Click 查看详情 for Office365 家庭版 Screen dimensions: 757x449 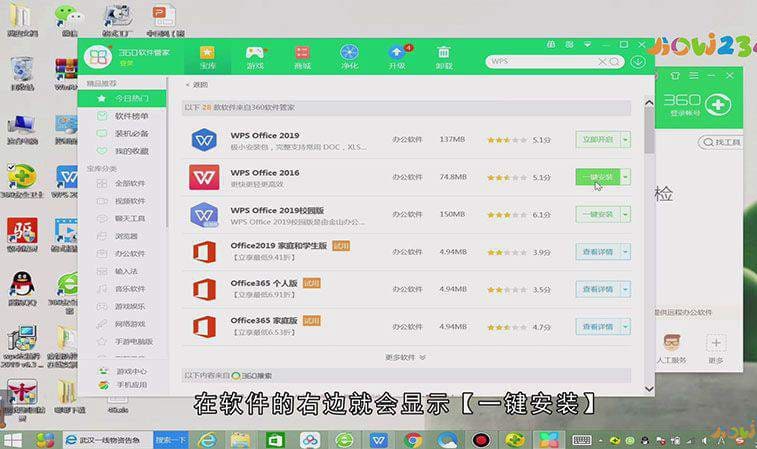point(598,327)
